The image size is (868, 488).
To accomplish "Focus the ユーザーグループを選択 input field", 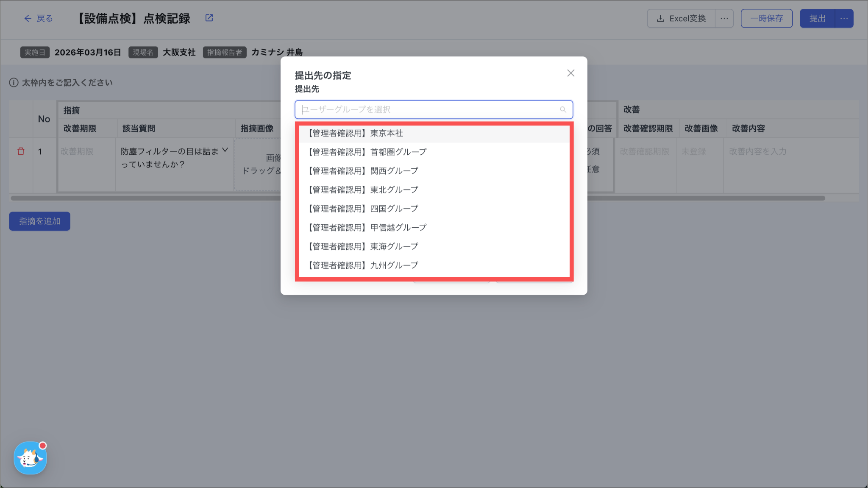I will coord(428,109).
